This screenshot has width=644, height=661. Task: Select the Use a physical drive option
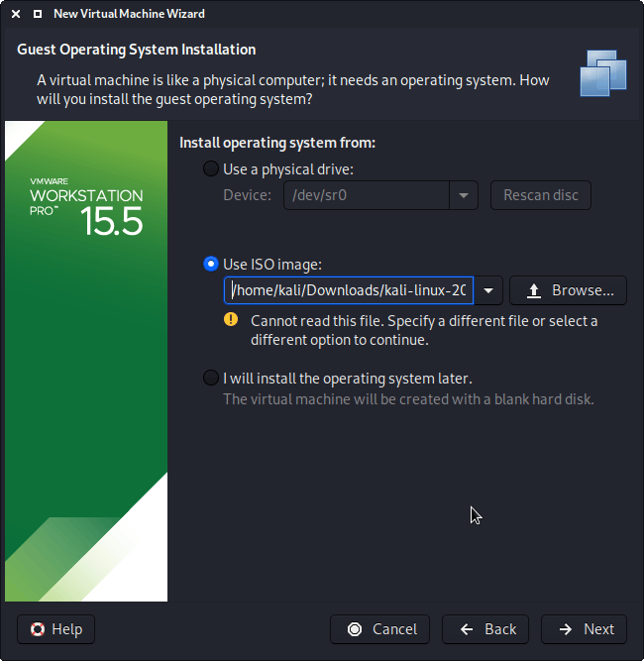pos(211,168)
